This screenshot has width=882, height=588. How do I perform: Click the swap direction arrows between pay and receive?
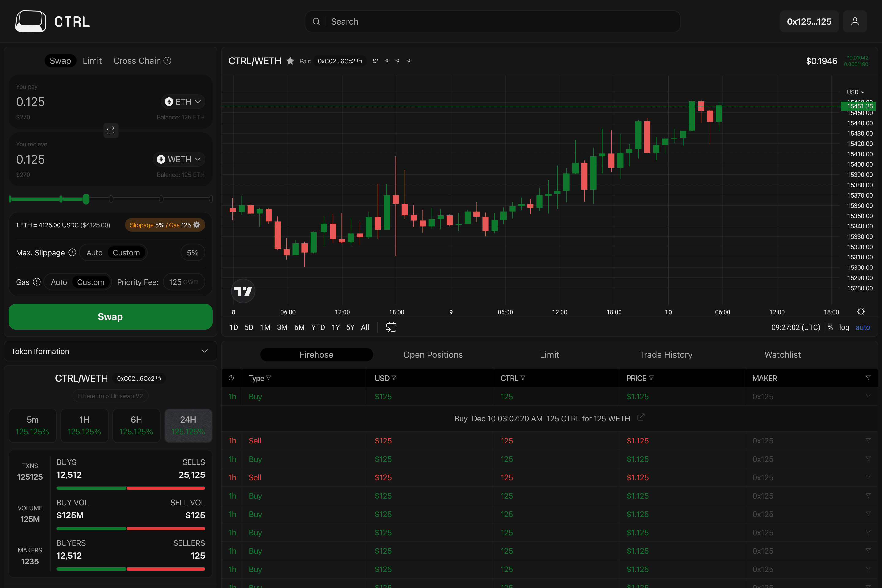click(x=111, y=130)
